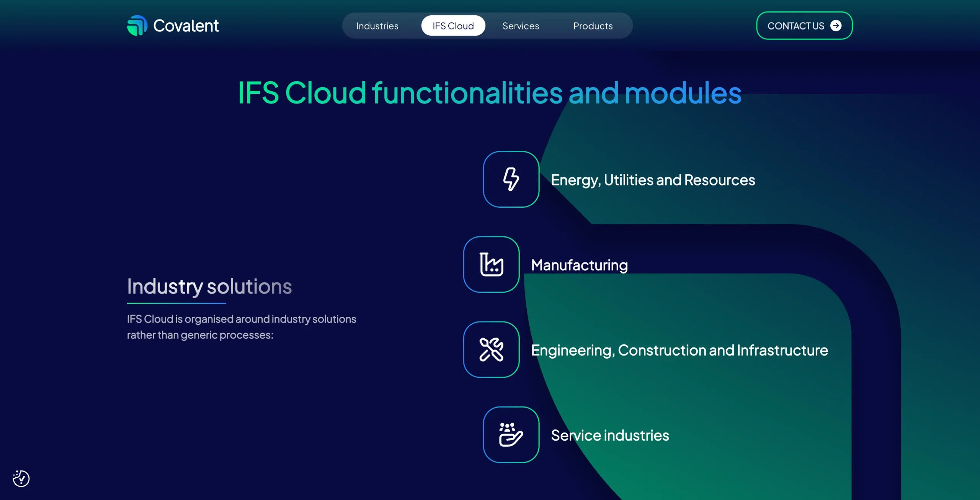Viewport: 980px width, 500px height.
Task: Click the IFS Cloud functionalities and modules title
Action: click(x=490, y=93)
